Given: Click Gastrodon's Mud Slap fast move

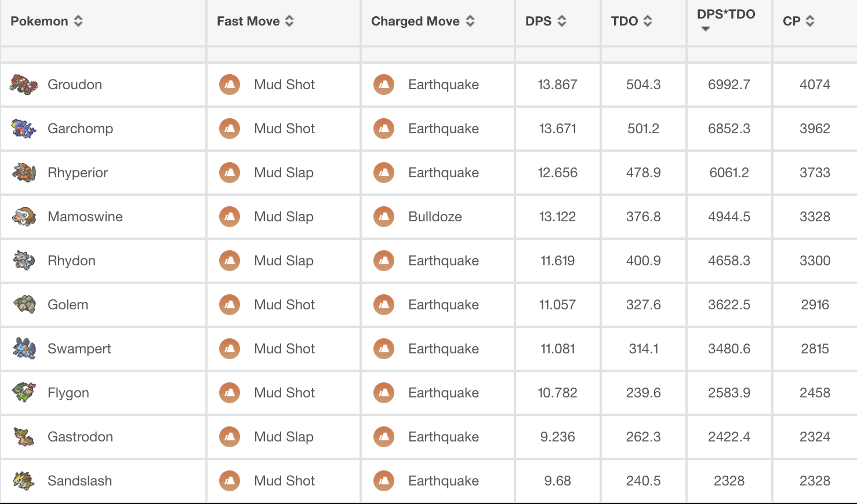Looking at the screenshot, I should (284, 437).
